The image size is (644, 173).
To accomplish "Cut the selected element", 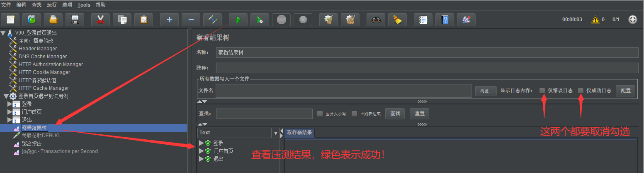I will (x=100, y=20).
